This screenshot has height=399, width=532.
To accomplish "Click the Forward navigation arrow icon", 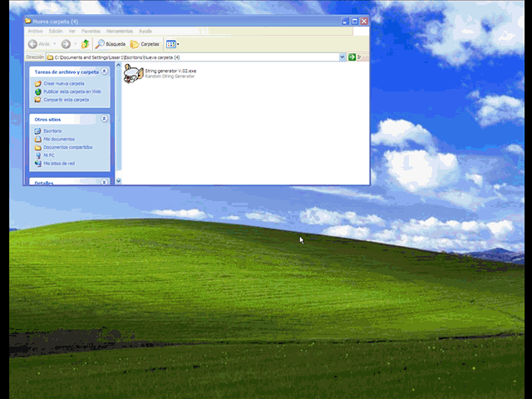I will click(66, 44).
